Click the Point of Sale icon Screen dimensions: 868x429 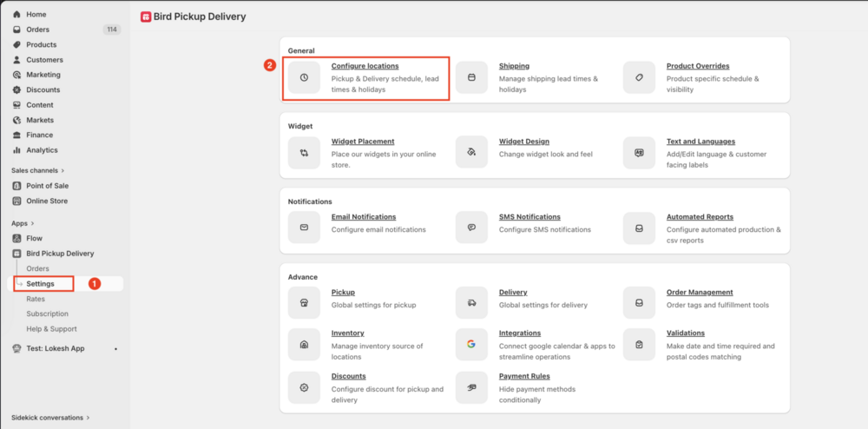point(16,186)
